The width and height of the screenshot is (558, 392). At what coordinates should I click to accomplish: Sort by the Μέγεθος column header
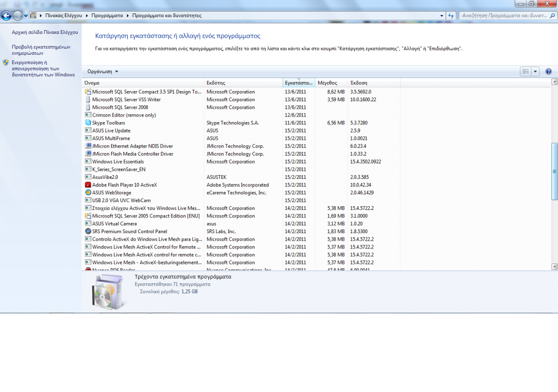click(x=331, y=83)
